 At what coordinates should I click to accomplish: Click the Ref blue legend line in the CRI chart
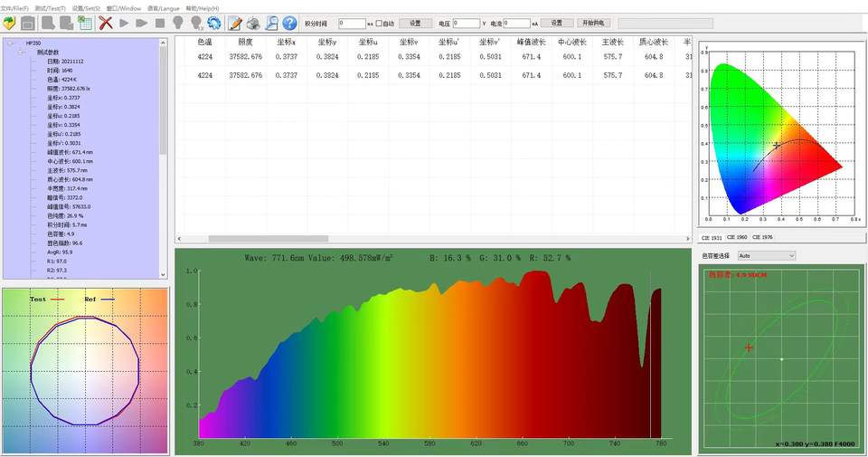[108, 300]
